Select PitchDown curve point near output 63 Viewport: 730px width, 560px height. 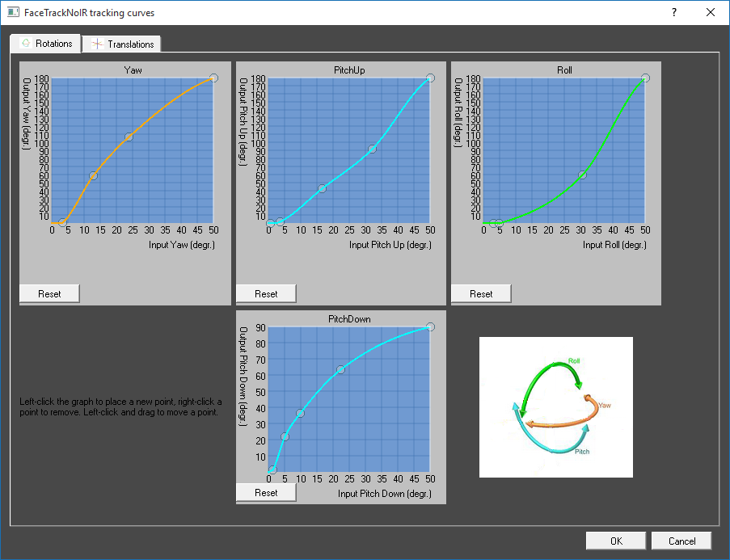(x=341, y=369)
